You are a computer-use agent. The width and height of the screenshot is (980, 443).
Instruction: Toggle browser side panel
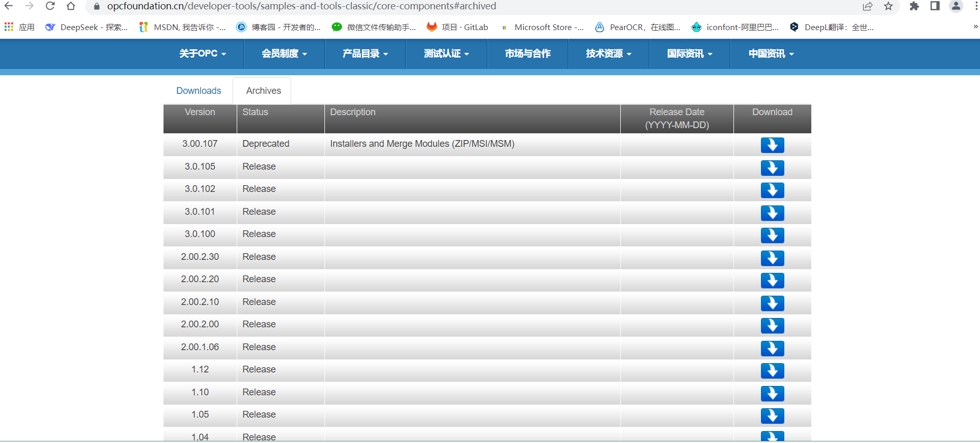click(935, 6)
